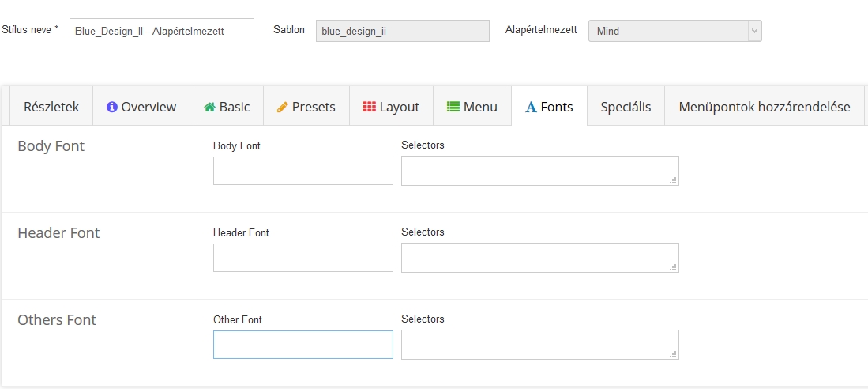Focus the Stílus neve text field
The height and width of the screenshot is (389, 868).
pos(162,31)
